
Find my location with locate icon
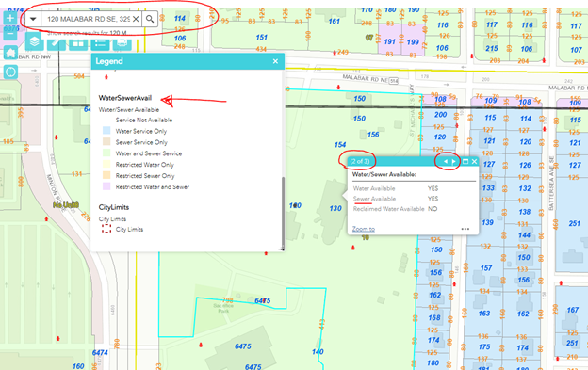(10, 72)
